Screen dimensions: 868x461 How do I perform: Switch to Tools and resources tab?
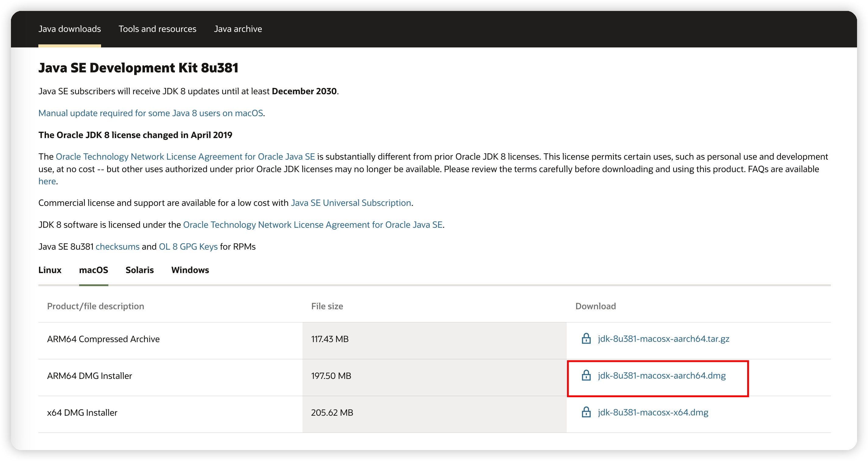click(x=157, y=29)
